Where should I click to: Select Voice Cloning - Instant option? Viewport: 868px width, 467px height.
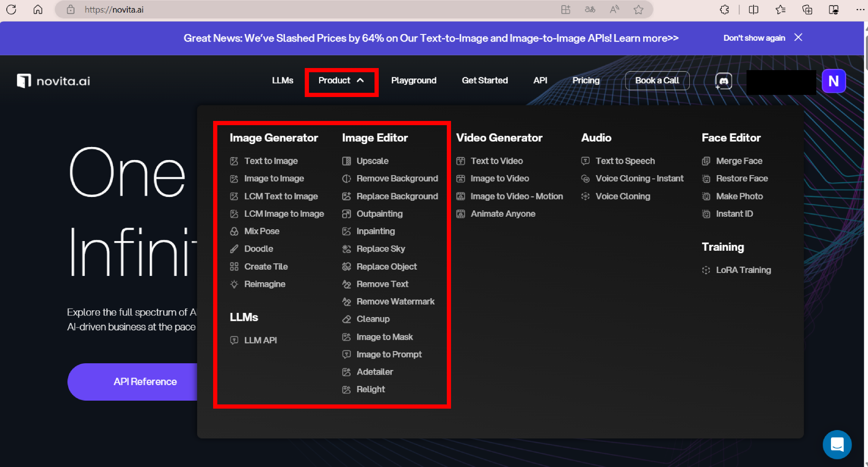pos(639,178)
